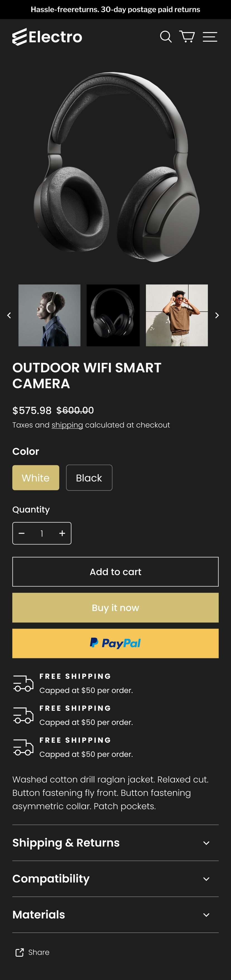Open the hamburger menu icon
Image resolution: width=231 pixels, height=980 pixels.
210,37
